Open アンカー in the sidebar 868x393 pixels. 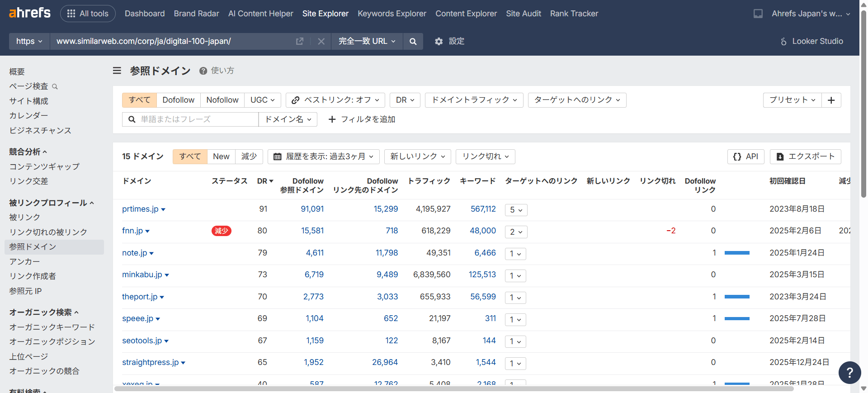pos(25,261)
